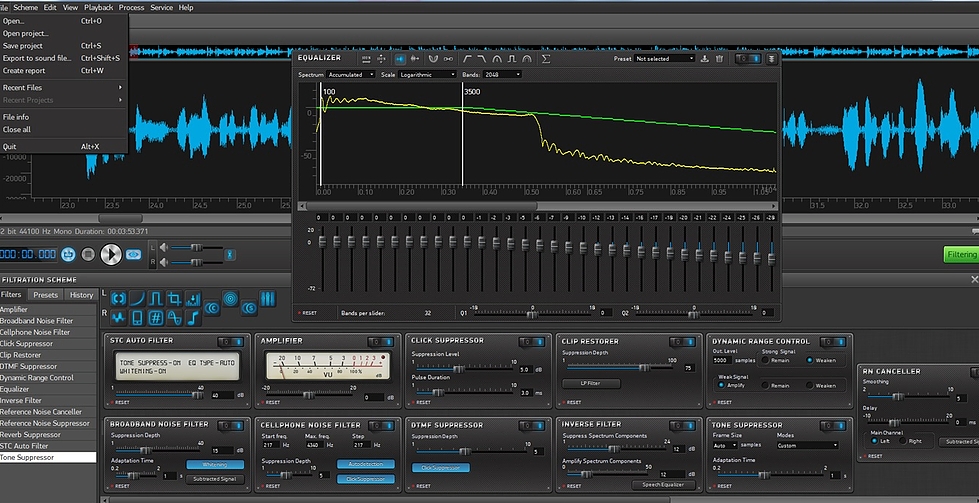The width and height of the screenshot is (979, 503).
Task: Select Main Channel Right radio button
Action: (902, 441)
